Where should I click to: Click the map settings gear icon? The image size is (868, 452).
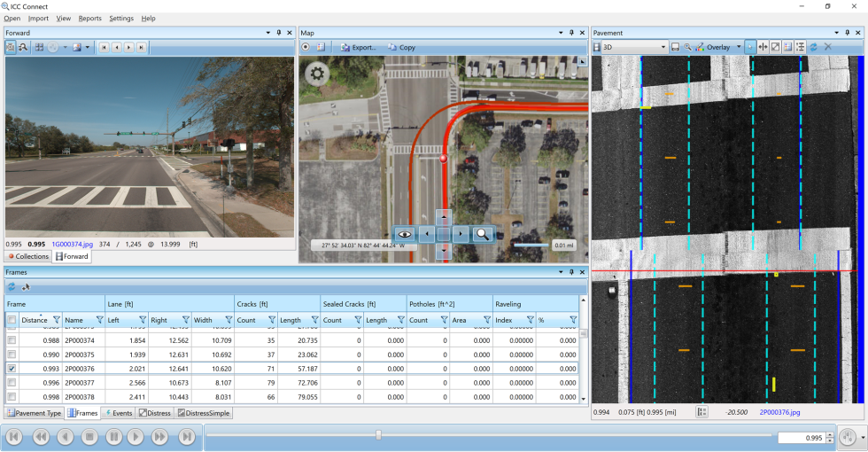[316, 74]
